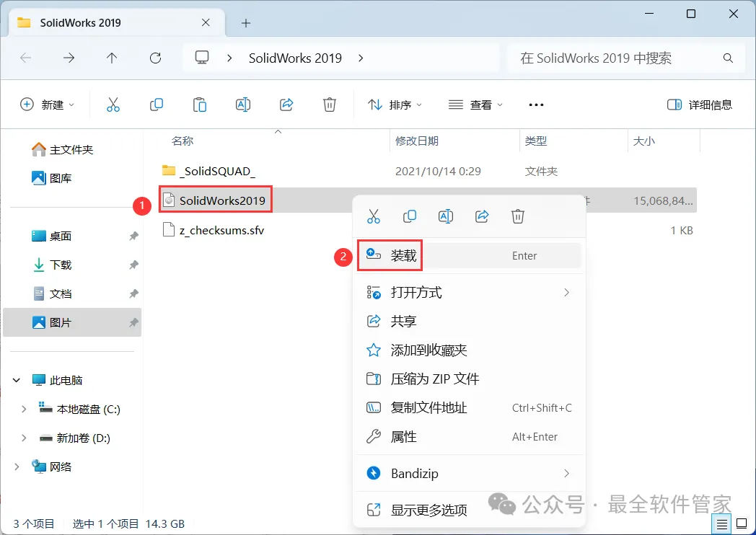Navigate up one folder level

(112, 58)
